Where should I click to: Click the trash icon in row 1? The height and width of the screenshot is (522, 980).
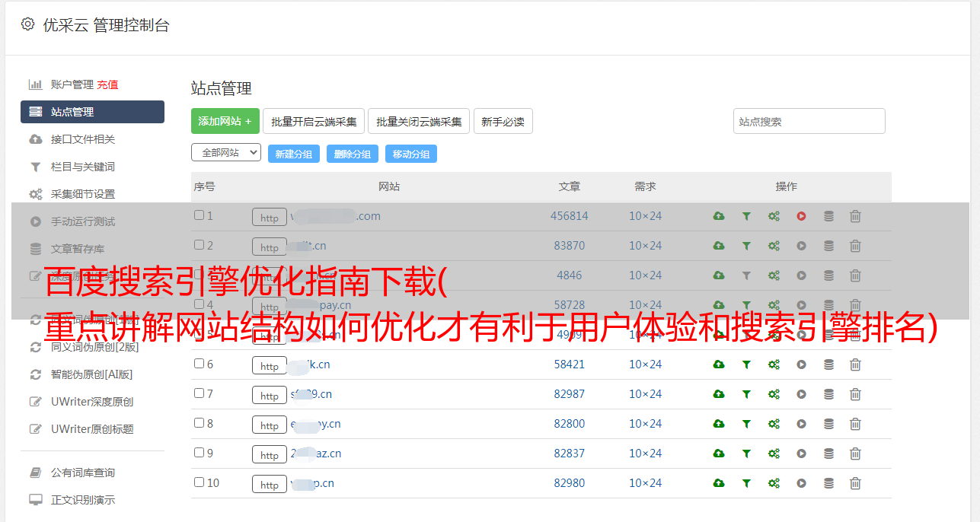tap(855, 216)
